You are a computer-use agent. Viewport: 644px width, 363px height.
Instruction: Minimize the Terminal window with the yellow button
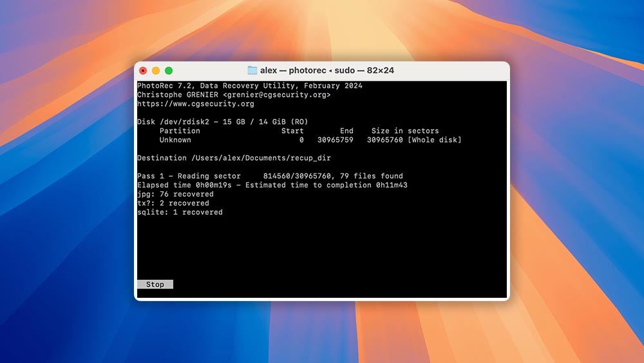pos(156,71)
